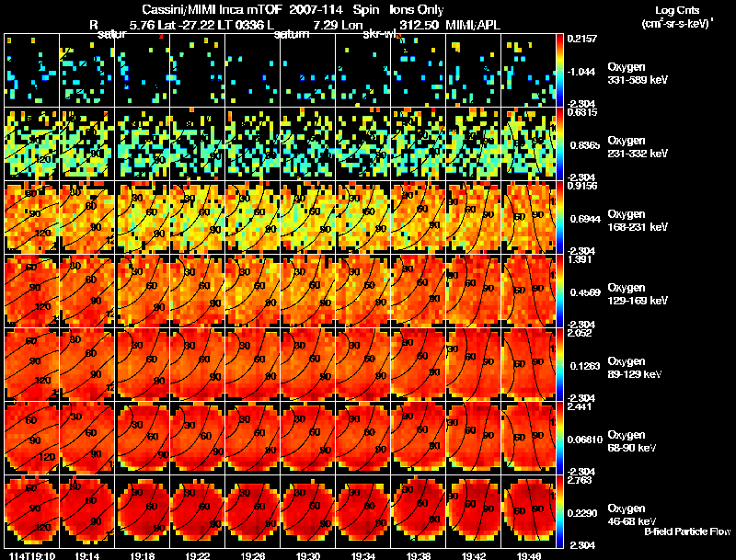Click the colorbar of the 331-589 keV row

(x=559, y=71)
